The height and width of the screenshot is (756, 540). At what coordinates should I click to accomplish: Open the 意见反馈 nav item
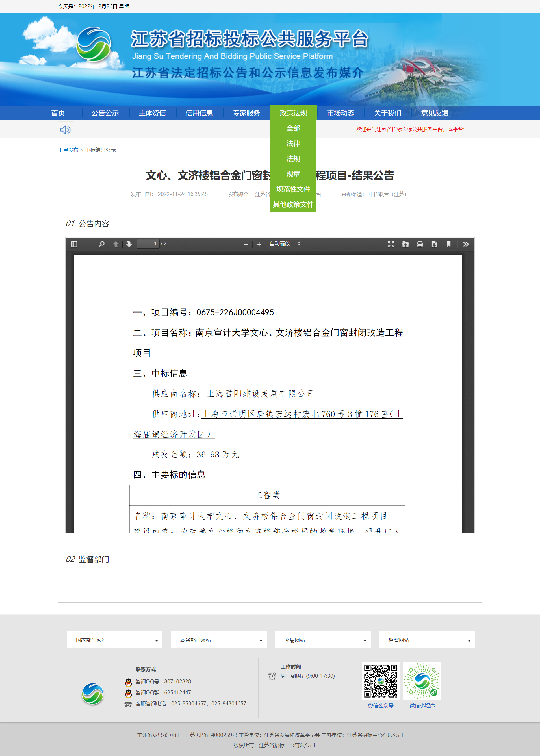[x=435, y=113]
